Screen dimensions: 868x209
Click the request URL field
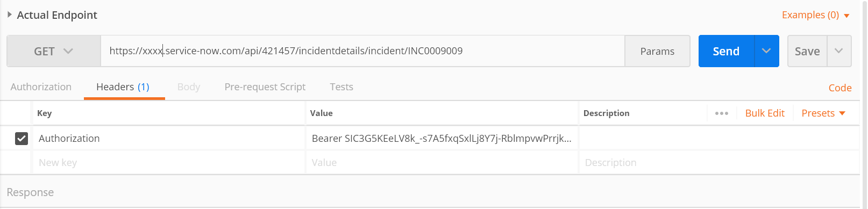362,51
